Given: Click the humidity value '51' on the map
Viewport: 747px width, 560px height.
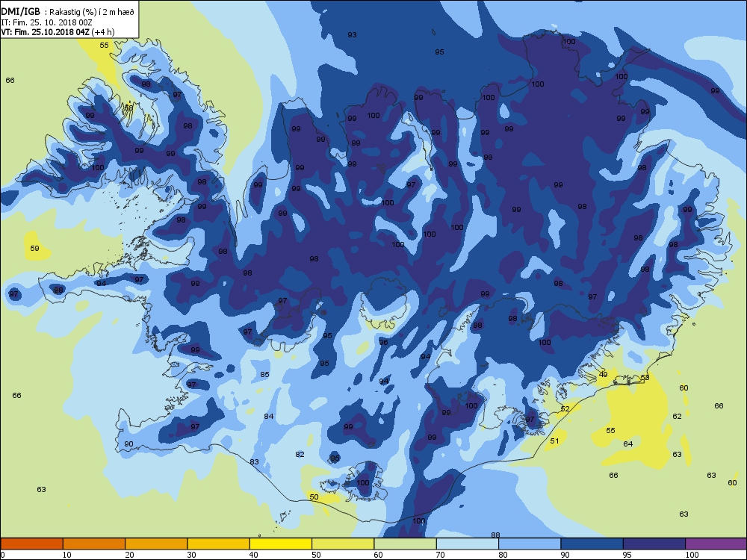Looking at the screenshot, I should click(554, 441).
